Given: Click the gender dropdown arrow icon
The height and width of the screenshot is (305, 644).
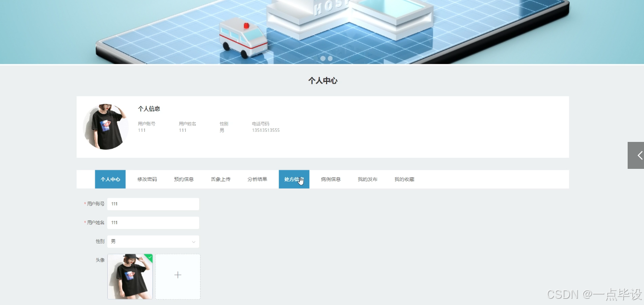Looking at the screenshot, I should [193, 241].
